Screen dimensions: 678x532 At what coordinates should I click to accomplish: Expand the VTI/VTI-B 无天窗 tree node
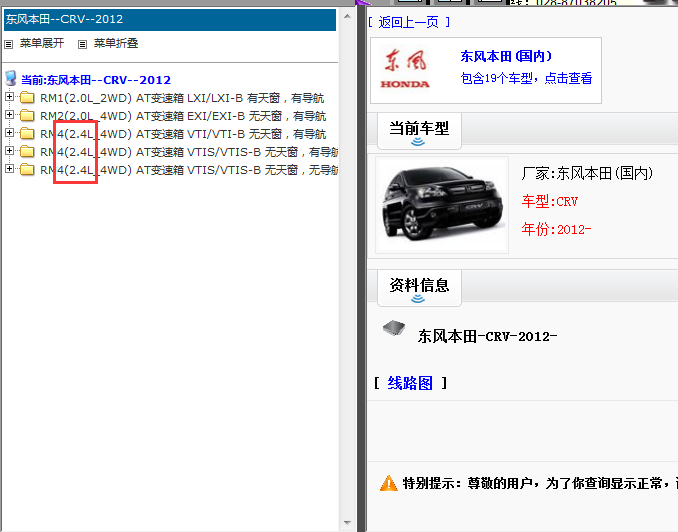9,133
